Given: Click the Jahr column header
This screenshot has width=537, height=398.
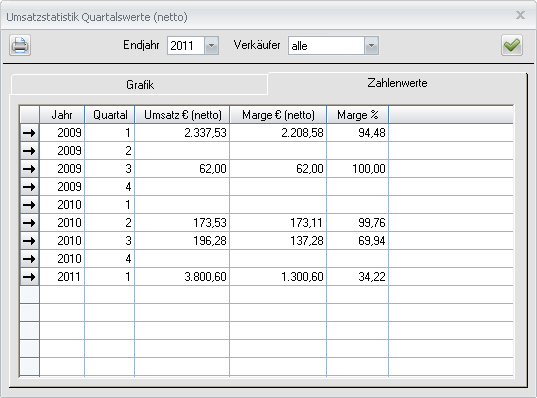Looking at the screenshot, I should [x=62, y=115].
